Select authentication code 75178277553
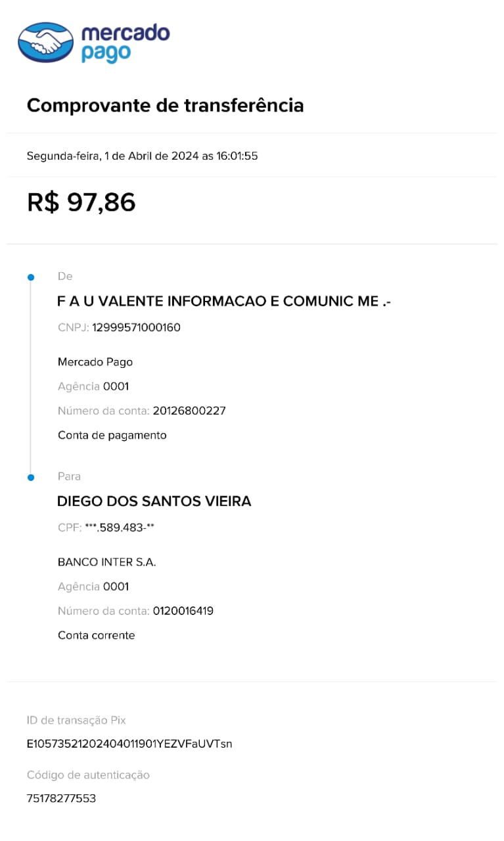This screenshot has width=504, height=841. [x=61, y=799]
